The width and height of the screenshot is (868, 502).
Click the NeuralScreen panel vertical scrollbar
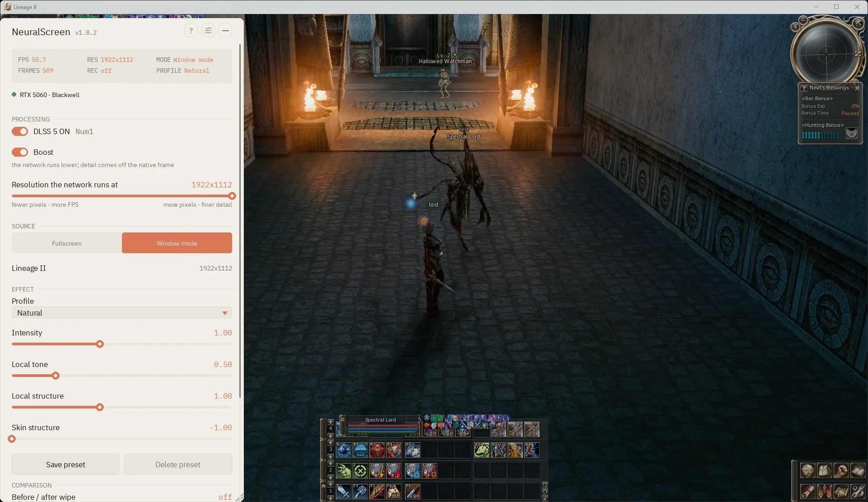240,221
